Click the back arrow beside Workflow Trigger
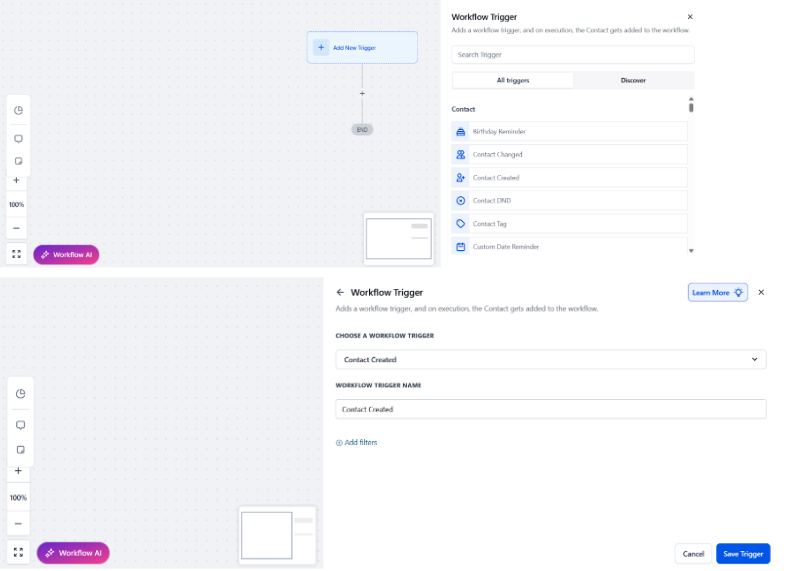The image size is (787, 571). 340,293
